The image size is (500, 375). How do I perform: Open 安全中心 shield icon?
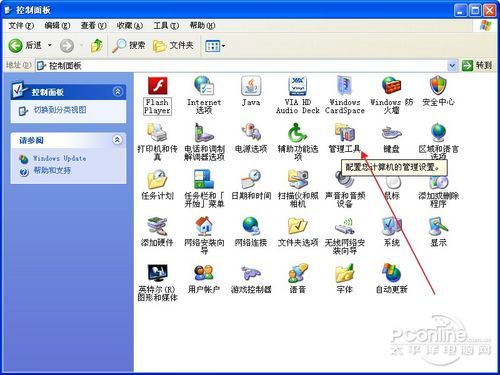(438, 85)
